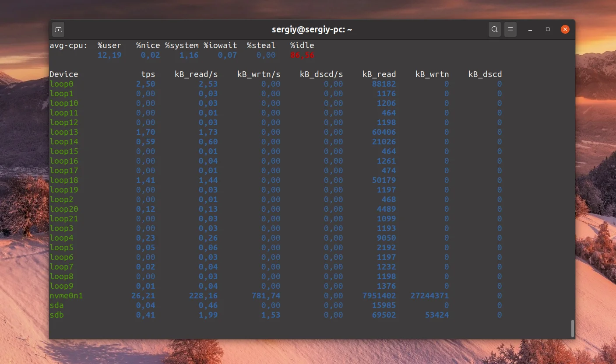Click the 27244371 kB_wrtn value
This screenshot has height=364, width=616.
429,296
